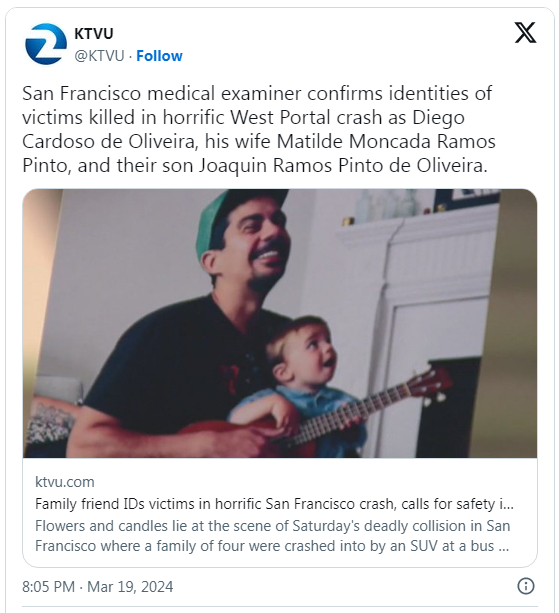This screenshot has height=613, width=559.
Task: Follow the KTVU account
Action: tap(159, 56)
